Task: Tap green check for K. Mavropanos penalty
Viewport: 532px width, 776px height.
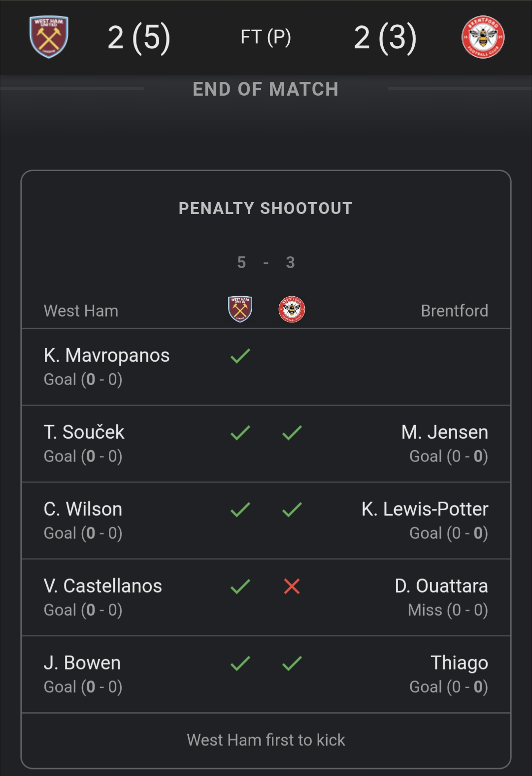Action: tap(240, 356)
